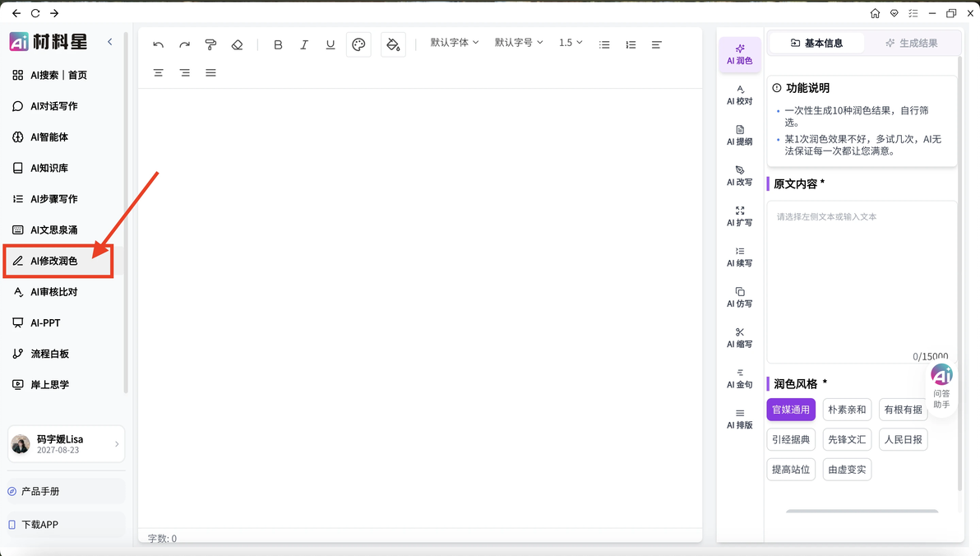The image size is (980, 556).
Task: Select the AI 缩写 scissors icon
Action: (739, 338)
